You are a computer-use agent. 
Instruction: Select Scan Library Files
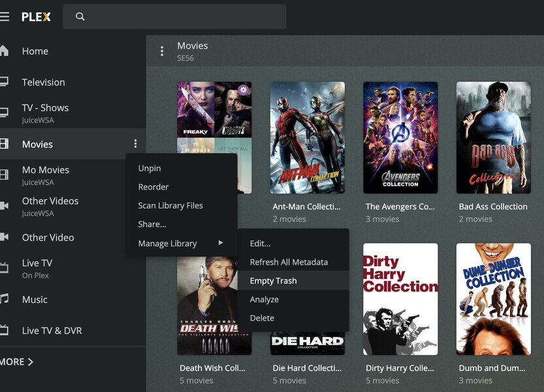(170, 206)
